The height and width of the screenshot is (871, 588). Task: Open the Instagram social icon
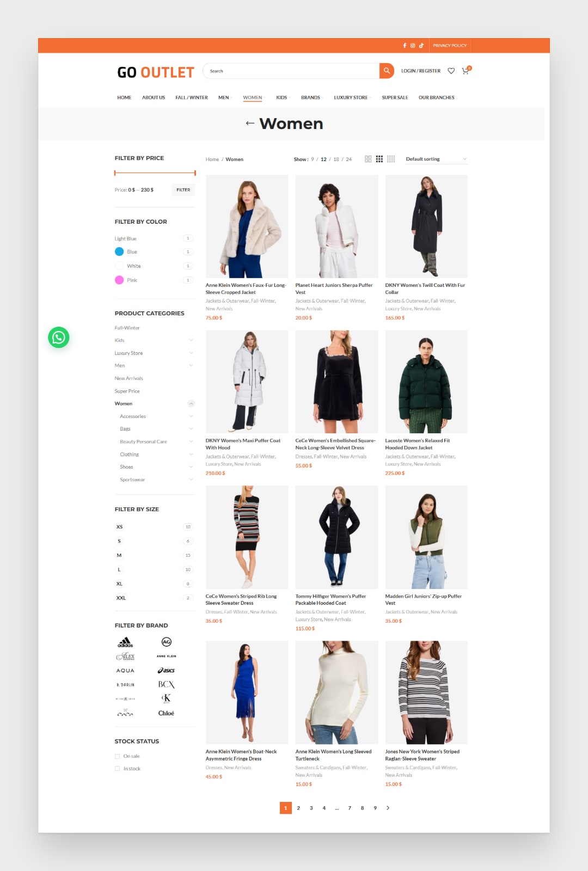413,46
